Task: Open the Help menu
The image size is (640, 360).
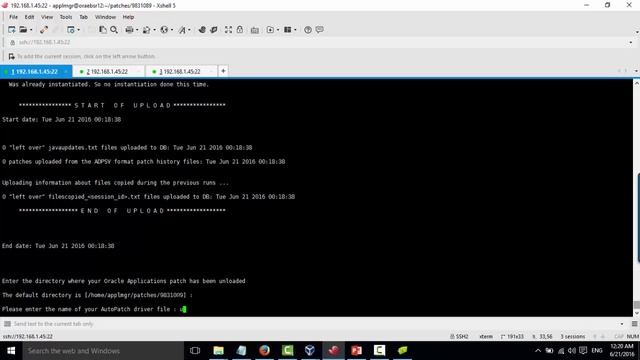Action: (x=128, y=17)
